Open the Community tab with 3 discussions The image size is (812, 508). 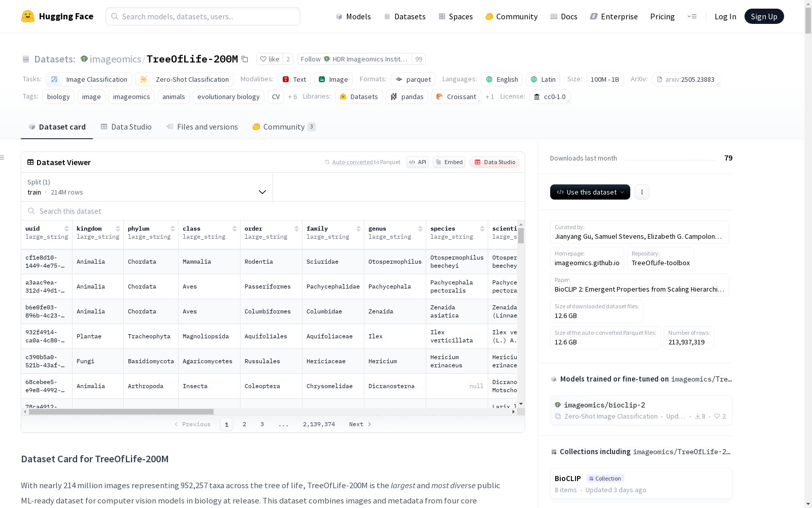pyautogui.click(x=284, y=127)
